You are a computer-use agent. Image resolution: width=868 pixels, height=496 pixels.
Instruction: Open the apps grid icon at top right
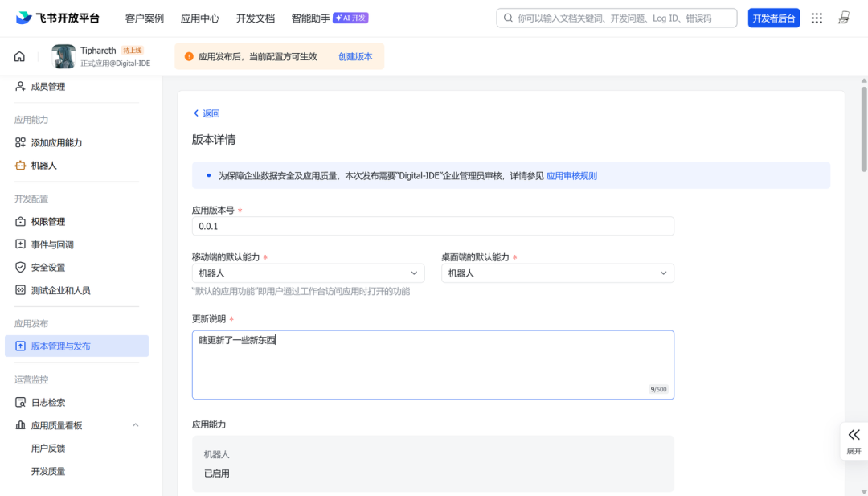pos(817,18)
